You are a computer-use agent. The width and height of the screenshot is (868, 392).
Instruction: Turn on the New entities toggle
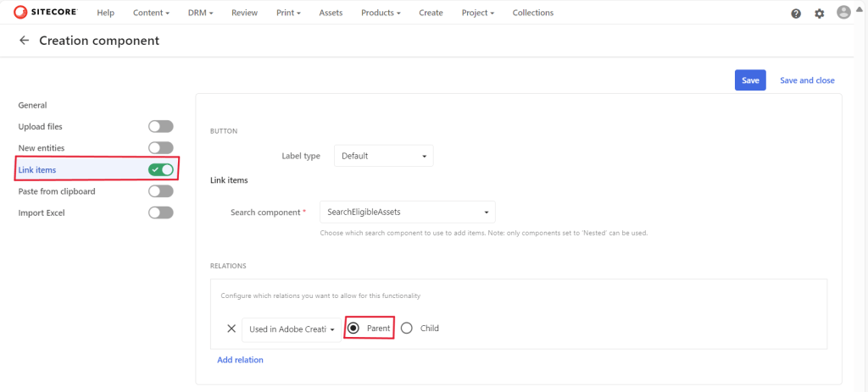point(160,148)
